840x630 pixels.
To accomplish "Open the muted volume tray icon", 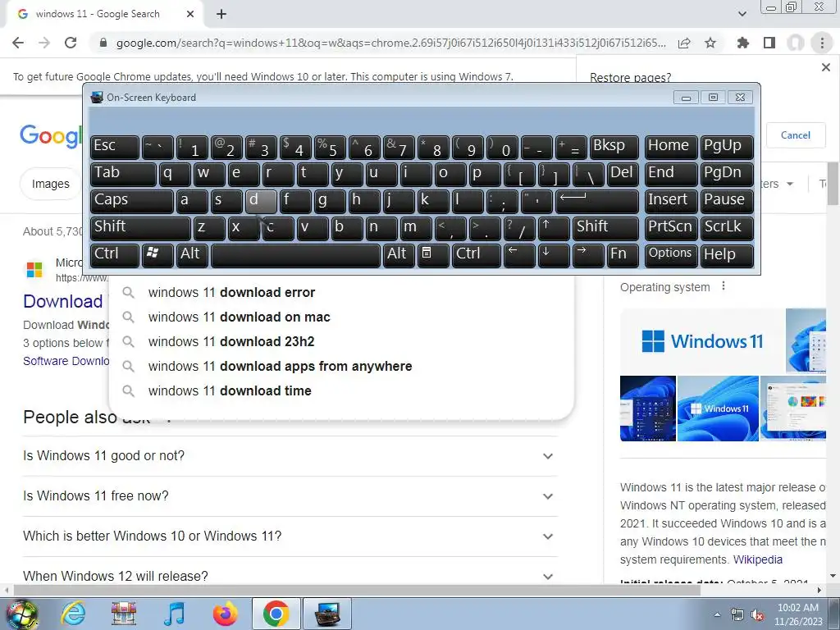I will pyautogui.click(x=757, y=614).
